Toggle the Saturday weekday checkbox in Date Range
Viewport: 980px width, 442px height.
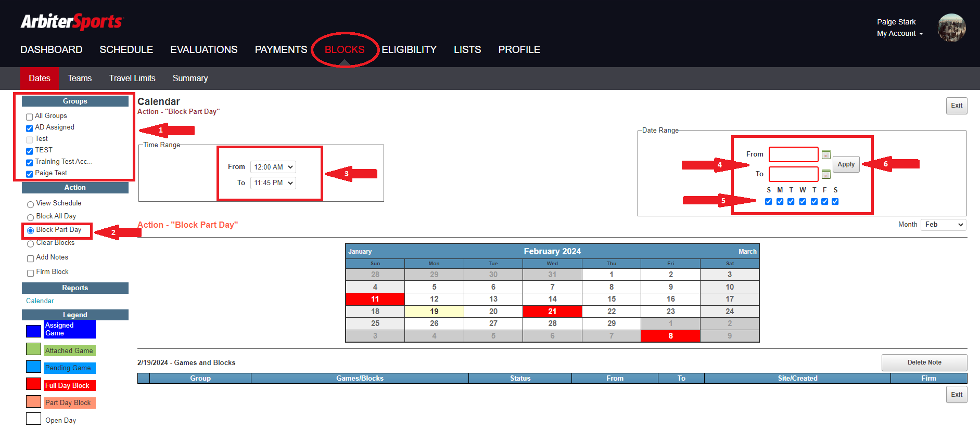pos(835,201)
